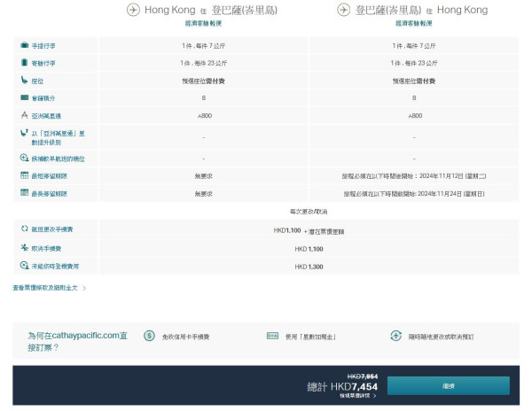
Task: Click the dollar-sign no credit card fee icon
Action: point(149,336)
